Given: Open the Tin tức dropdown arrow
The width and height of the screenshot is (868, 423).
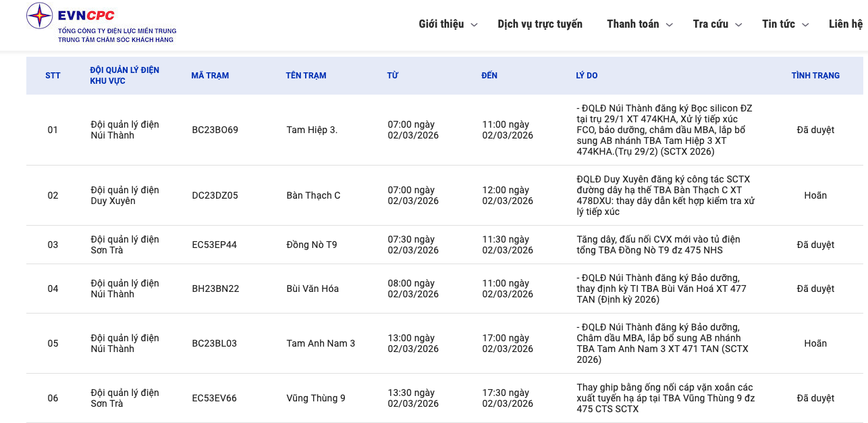Looking at the screenshot, I should pyautogui.click(x=805, y=25).
